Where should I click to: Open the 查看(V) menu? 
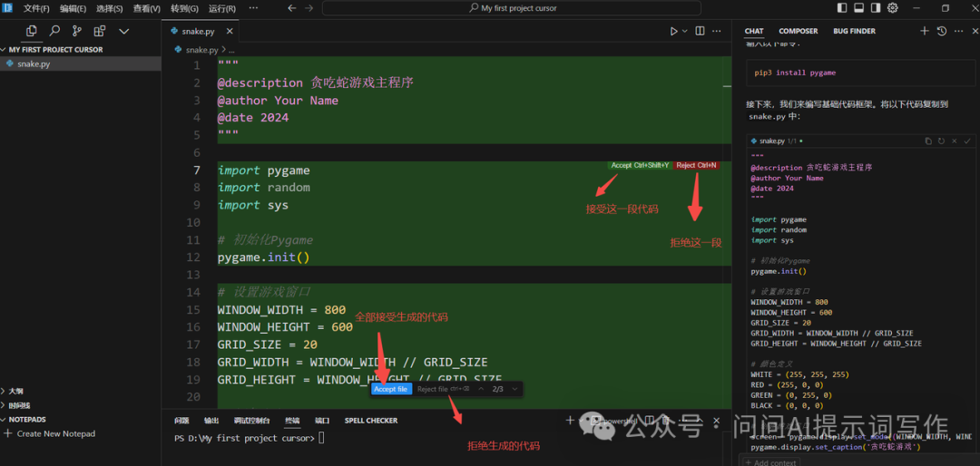(146, 9)
